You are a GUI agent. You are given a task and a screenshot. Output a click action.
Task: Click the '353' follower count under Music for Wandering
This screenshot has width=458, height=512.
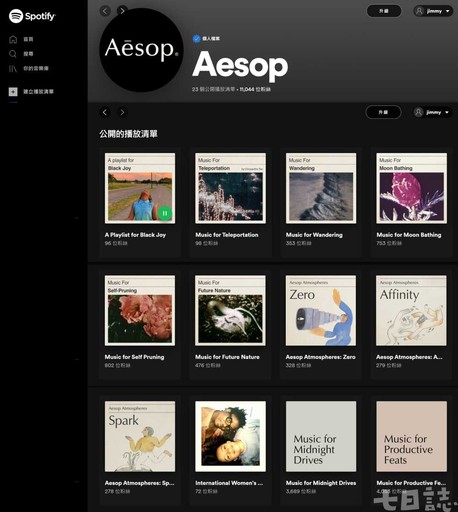click(290, 243)
